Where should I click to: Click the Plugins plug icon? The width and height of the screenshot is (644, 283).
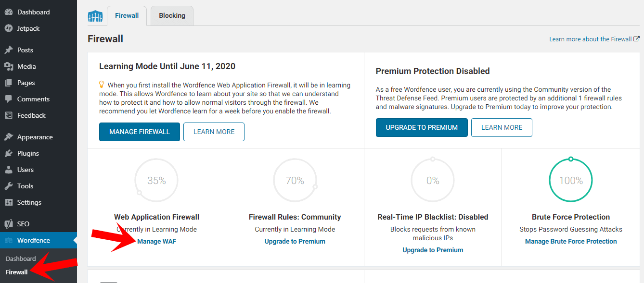(x=8, y=153)
